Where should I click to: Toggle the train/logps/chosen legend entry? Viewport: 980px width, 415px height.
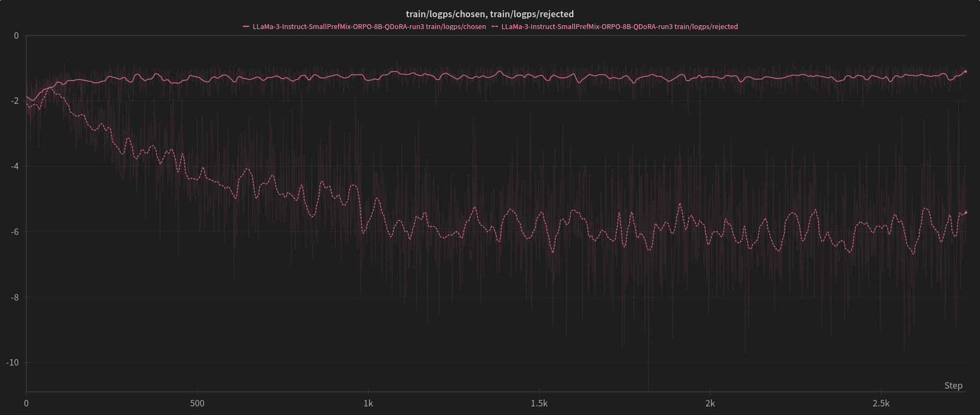[x=369, y=26]
